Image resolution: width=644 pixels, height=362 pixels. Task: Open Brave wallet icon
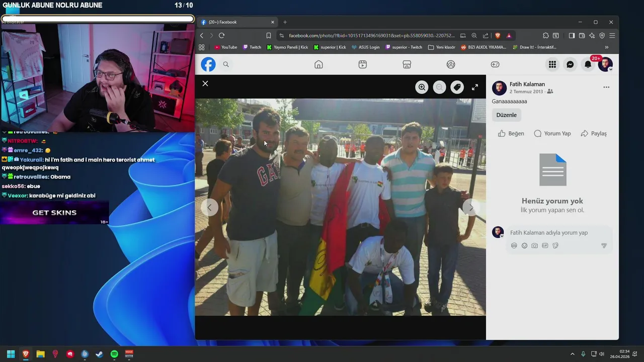[582, 36]
